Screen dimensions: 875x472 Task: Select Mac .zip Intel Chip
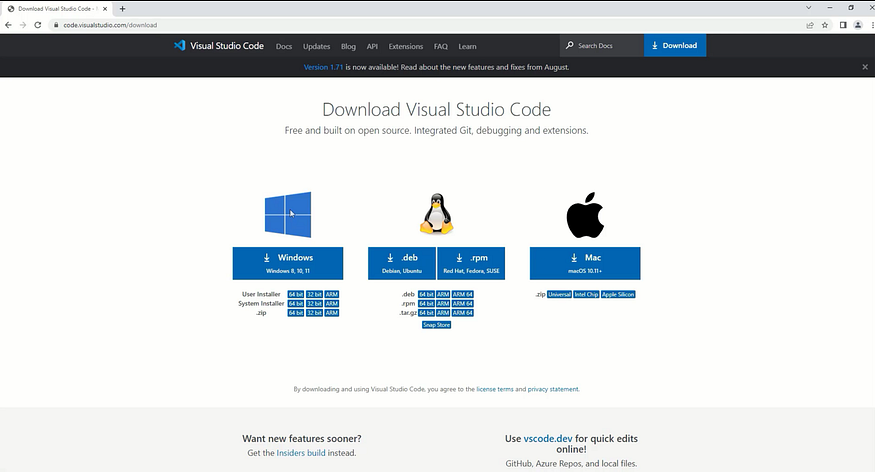point(586,294)
